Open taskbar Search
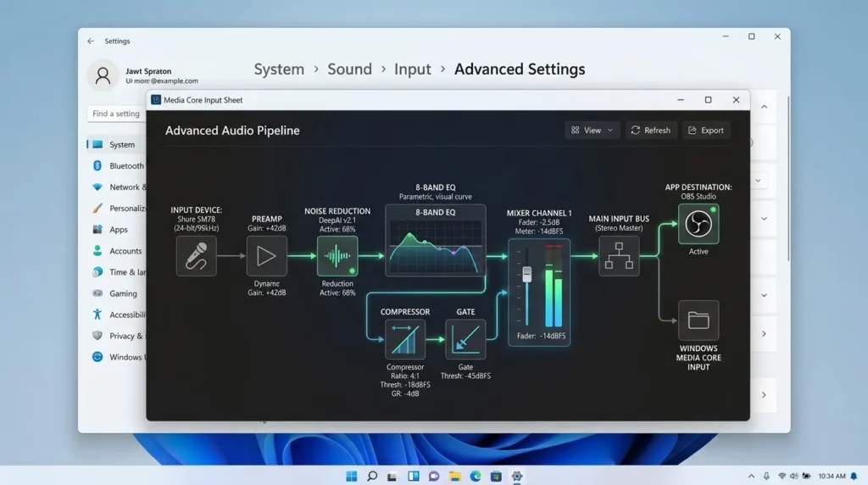Image resolution: width=868 pixels, height=485 pixels. pos(372,477)
